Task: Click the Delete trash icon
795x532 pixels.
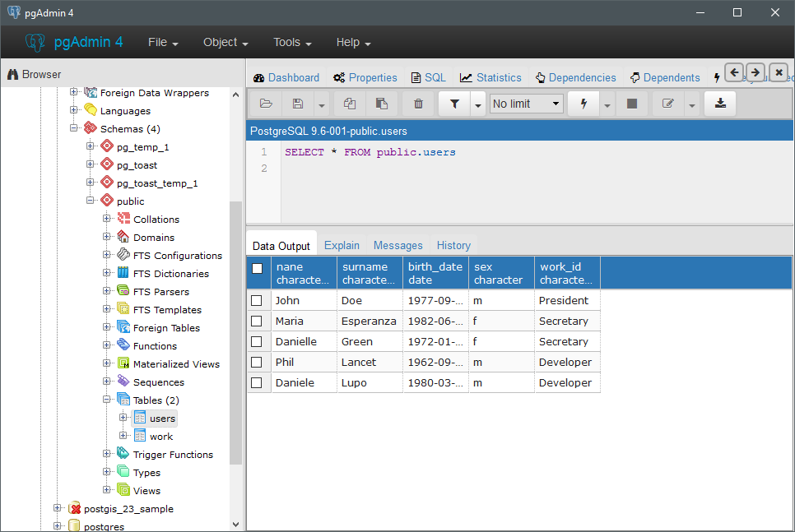Action: (x=418, y=104)
